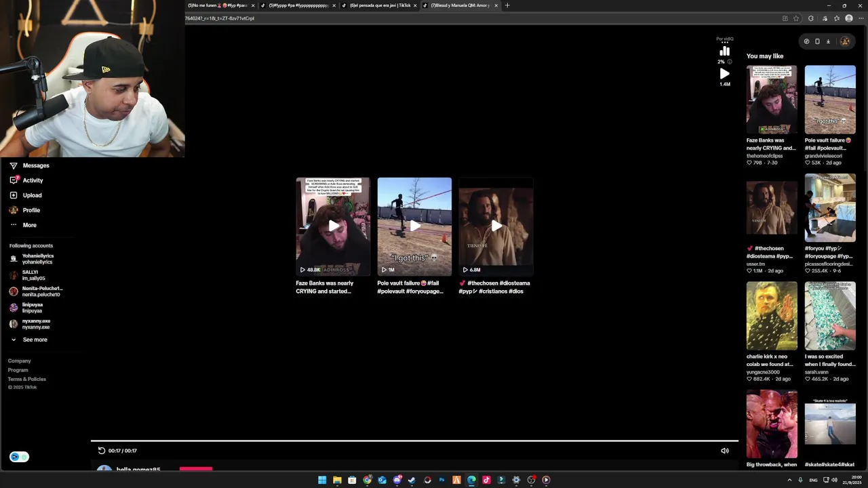Screen dimensions: 868x488
Task: Open File Explorer from the taskbar
Action: point(337,480)
